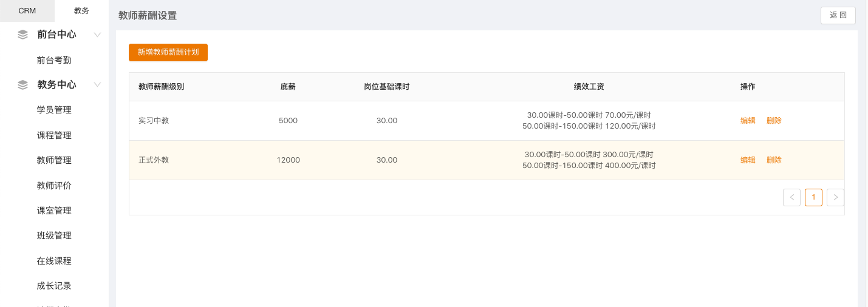Image resolution: width=868 pixels, height=307 pixels.
Task: Delete the 实习中教 salary plan
Action: pos(774,121)
